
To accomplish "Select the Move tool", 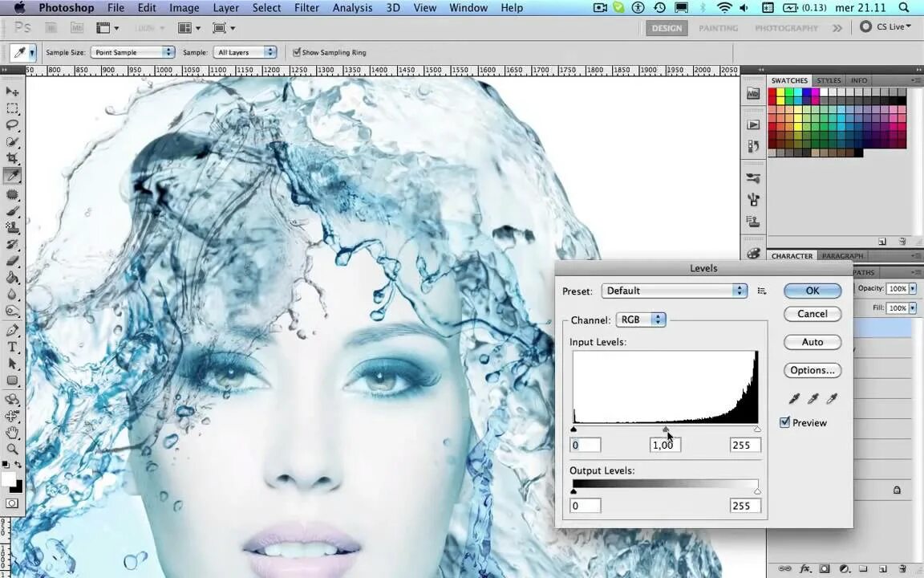I will point(12,92).
